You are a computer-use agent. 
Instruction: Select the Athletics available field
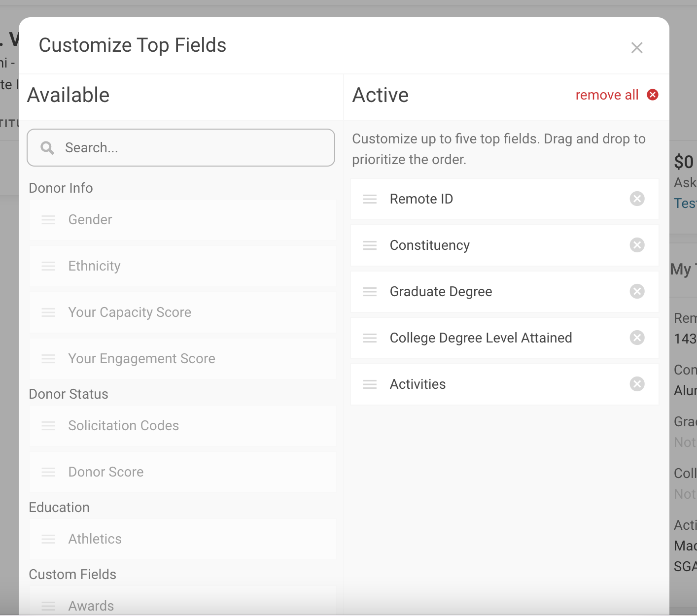tap(95, 539)
